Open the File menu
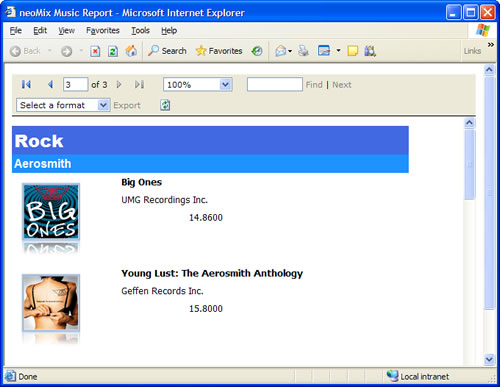The image size is (500, 387). click(15, 31)
